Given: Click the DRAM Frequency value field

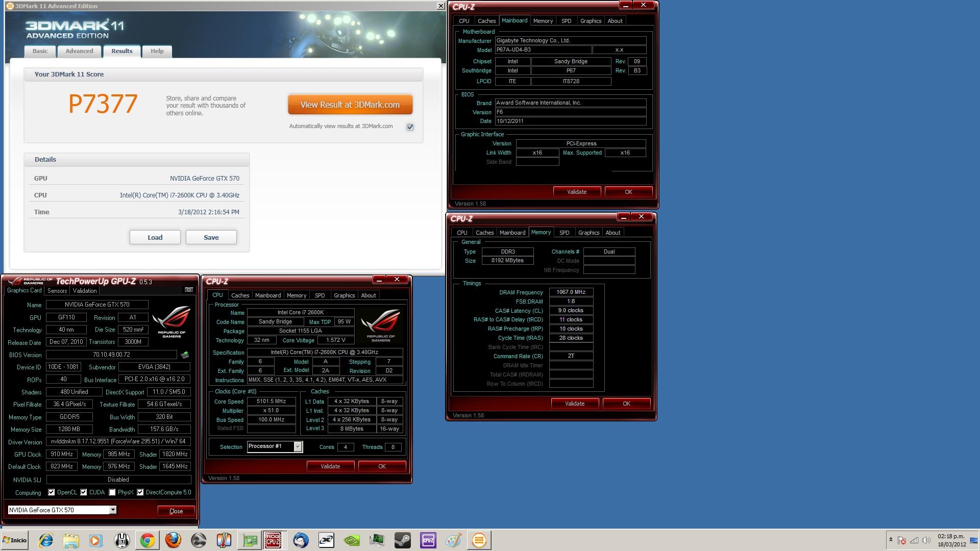Looking at the screenshot, I should pyautogui.click(x=571, y=292).
